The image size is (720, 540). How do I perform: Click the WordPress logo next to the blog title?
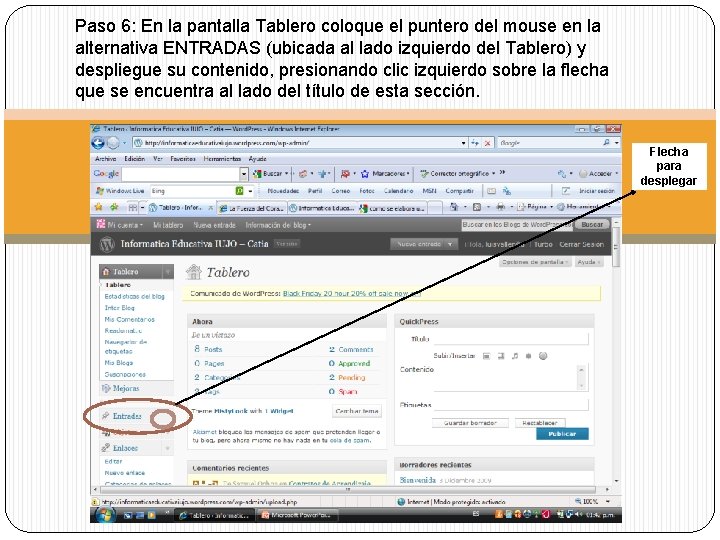[107, 244]
